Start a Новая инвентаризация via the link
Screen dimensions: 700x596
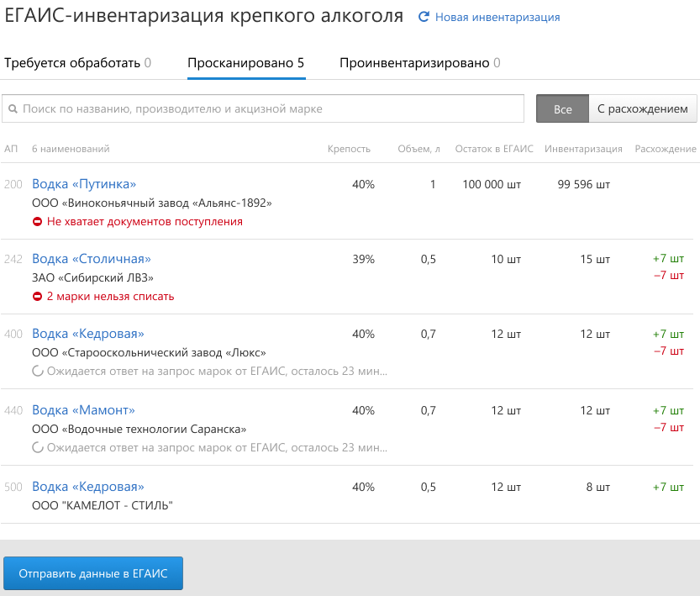point(497,18)
